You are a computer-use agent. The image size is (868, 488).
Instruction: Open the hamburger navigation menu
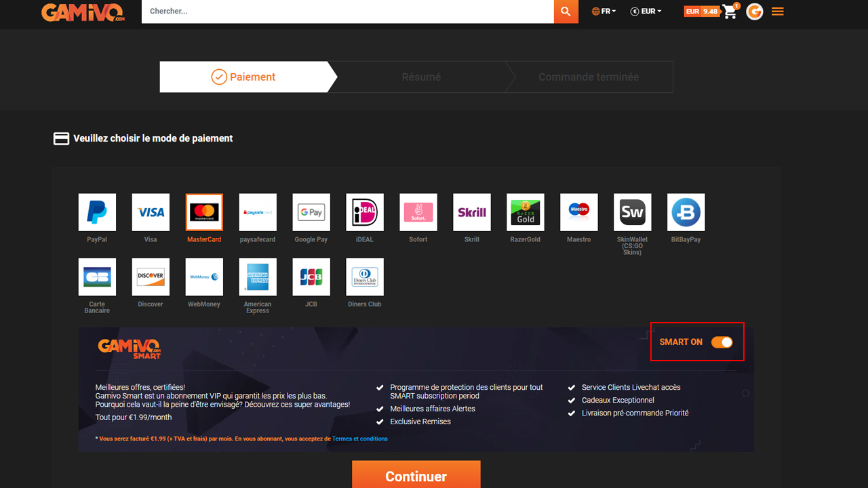coord(777,11)
